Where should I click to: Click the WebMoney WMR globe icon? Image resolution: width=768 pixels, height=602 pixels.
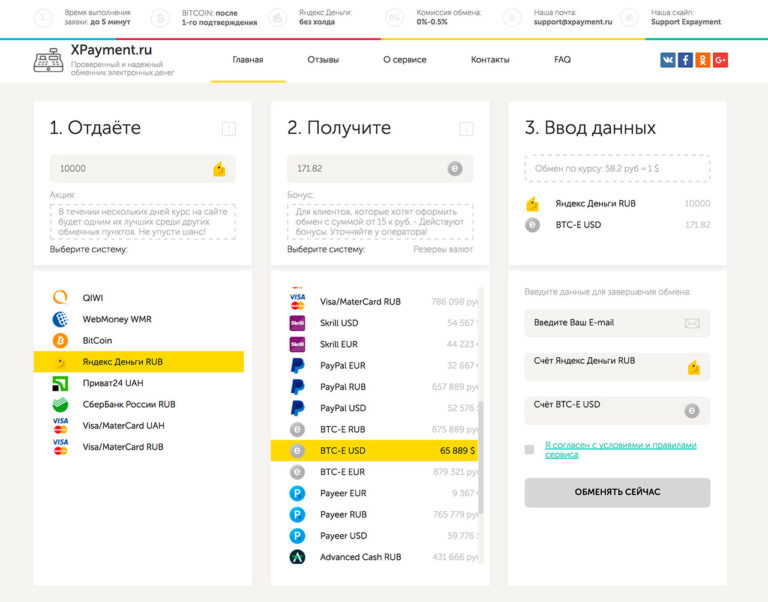(x=60, y=319)
